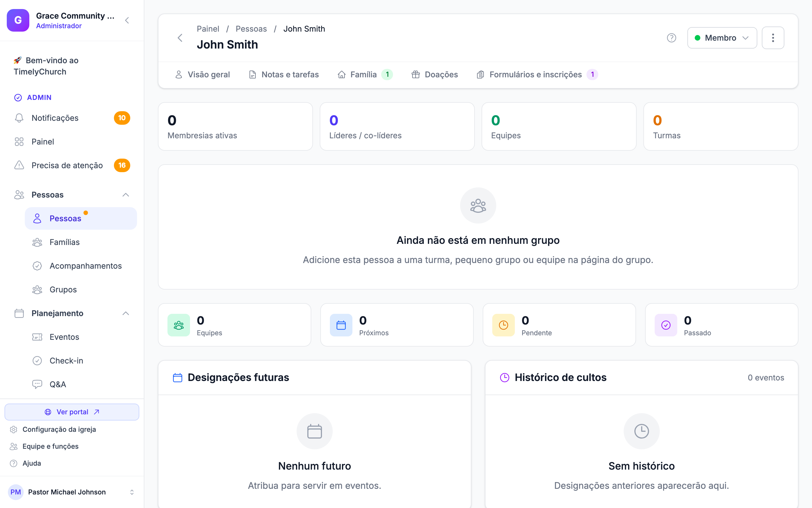Click the 'Sem histórico' heading
Screen dimensions: 812x508
[641, 466]
